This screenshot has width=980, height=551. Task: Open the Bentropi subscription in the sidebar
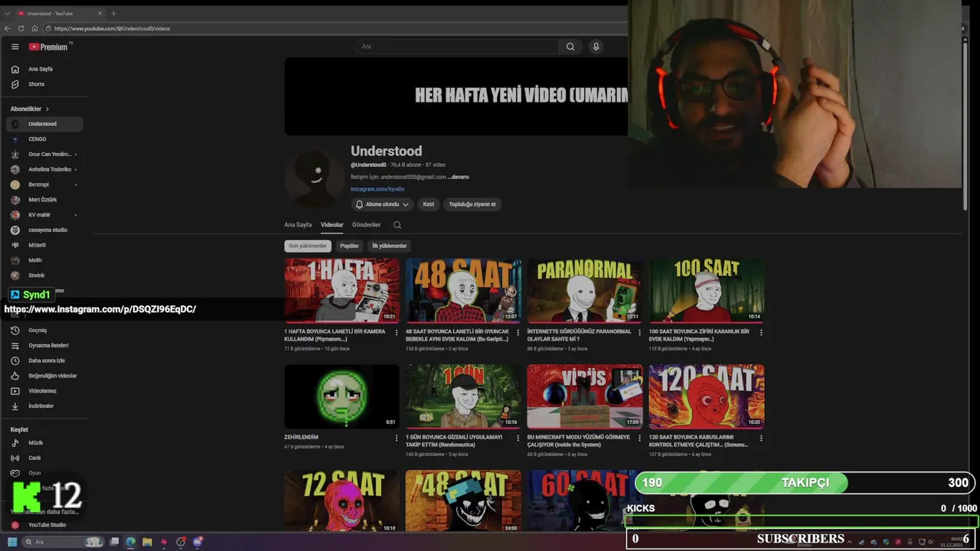pyautogui.click(x=46, y=184)
